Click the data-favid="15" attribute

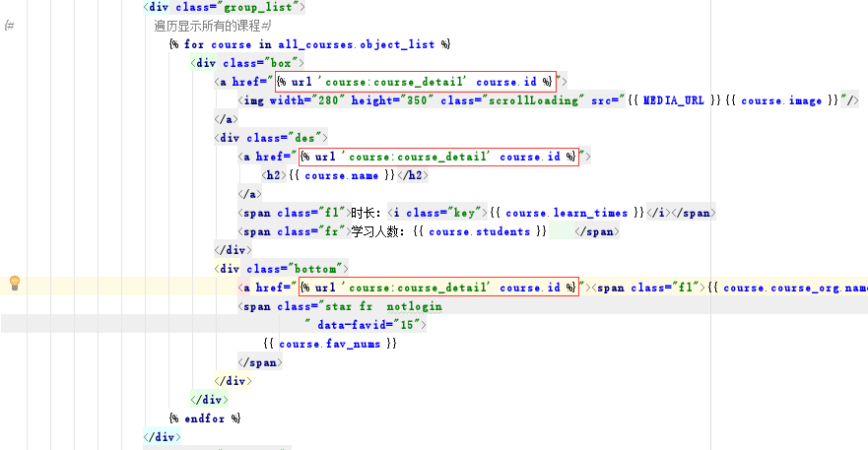click(368, 325)
